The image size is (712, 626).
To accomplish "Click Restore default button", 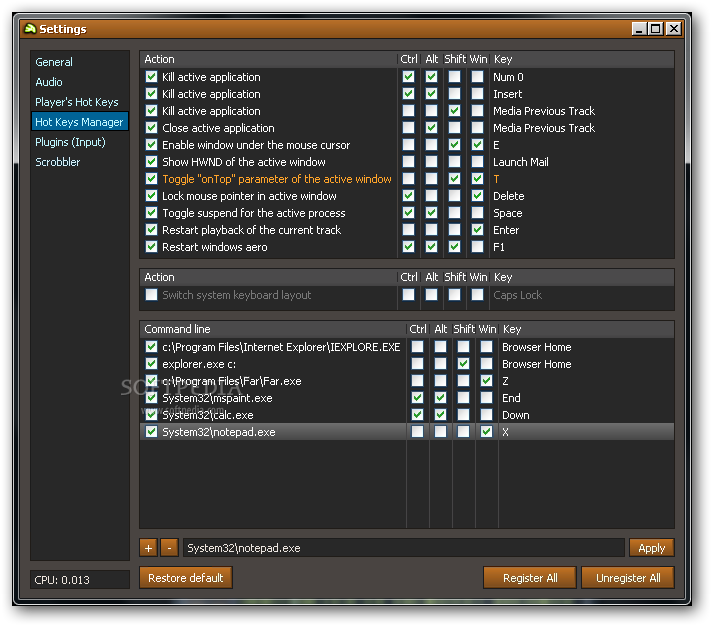I will pyautogui.click(x=186, y=578).
